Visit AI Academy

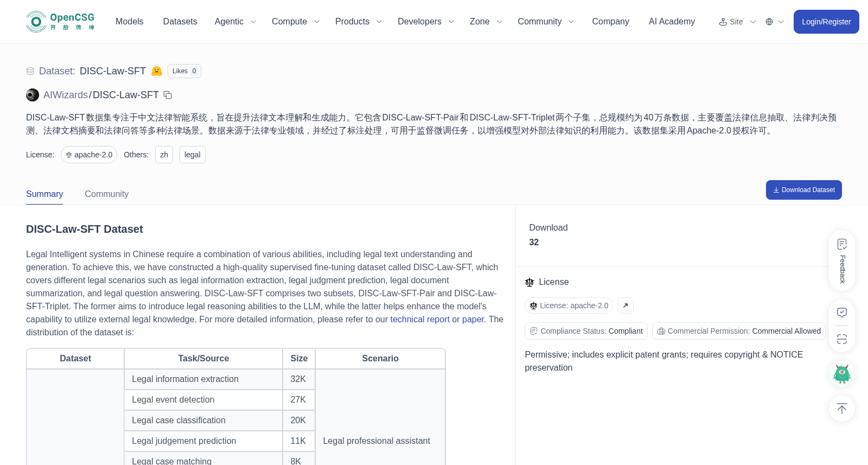[x=672, y=22]
